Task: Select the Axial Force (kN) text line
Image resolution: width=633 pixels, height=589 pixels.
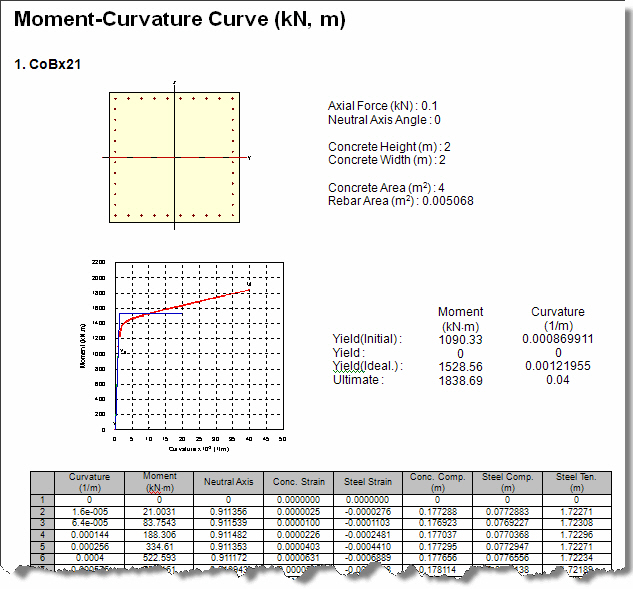Action: (x=383, y=105)
